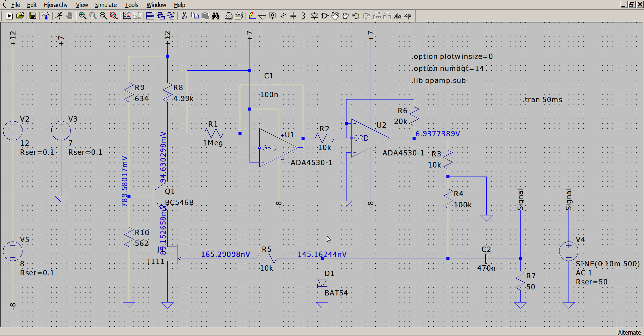
Task: Click the J111 JFET label
Action: 156,261
